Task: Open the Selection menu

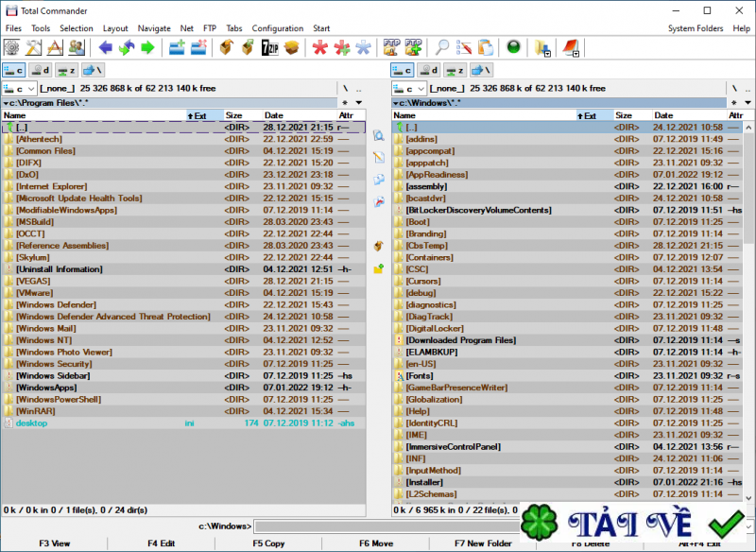Action: point(77,28)
